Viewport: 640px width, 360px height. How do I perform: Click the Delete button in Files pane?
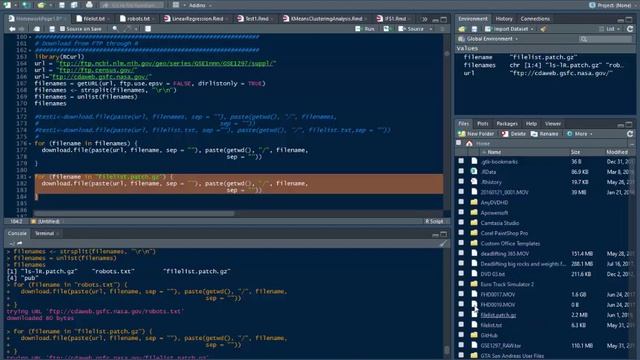pos(514,134)
